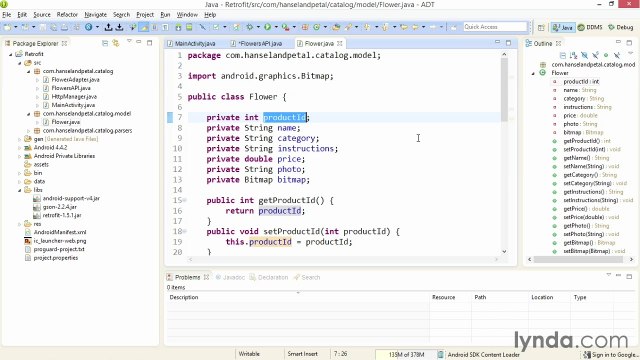Open the Window menu

tap(187, 15)
